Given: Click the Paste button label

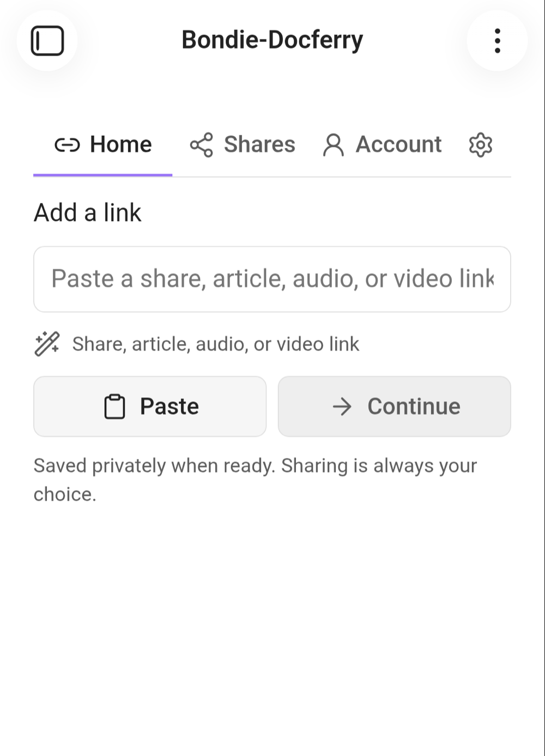Looking at the screenshot, I should (169, 407).
